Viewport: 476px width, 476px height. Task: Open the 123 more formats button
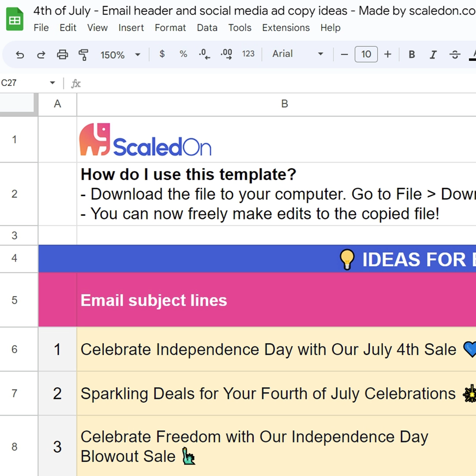click(x=248, y=54)
